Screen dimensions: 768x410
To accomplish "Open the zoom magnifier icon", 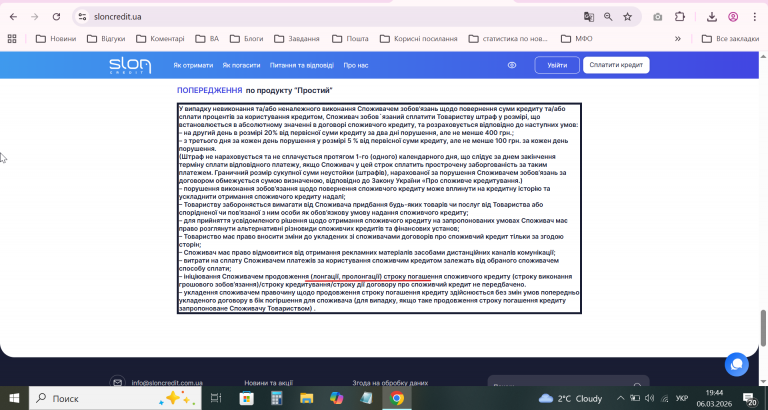I will (608, 17).
